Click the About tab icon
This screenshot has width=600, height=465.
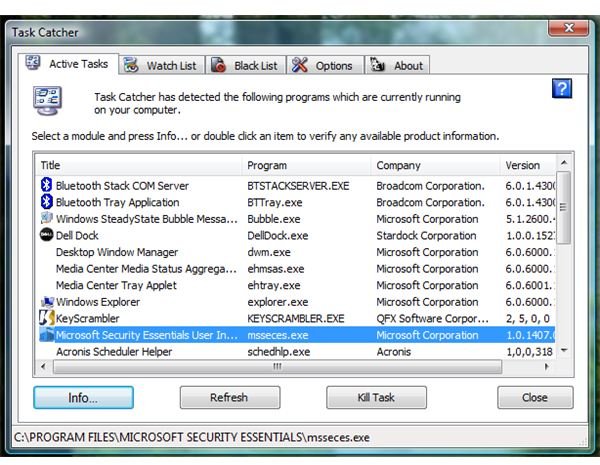point(377,65)
